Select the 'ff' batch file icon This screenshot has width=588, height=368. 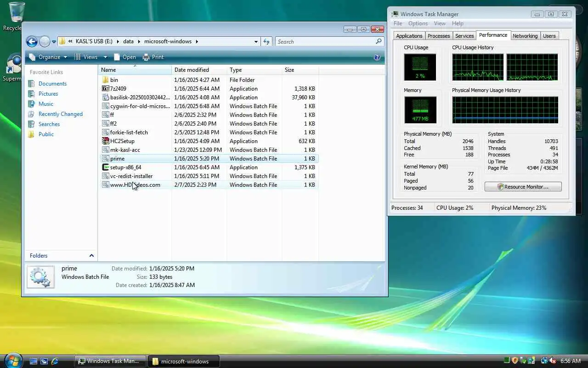pos(105,115)
